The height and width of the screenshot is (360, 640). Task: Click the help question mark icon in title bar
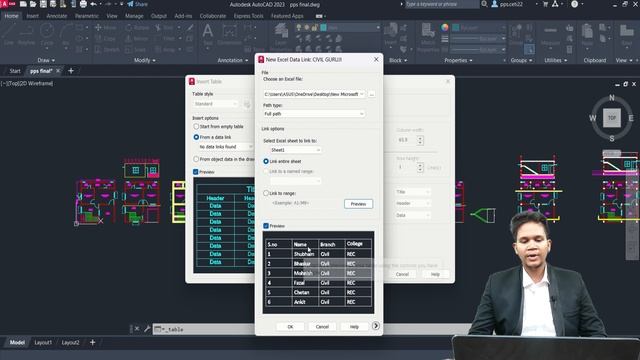(x=575, y=4)
